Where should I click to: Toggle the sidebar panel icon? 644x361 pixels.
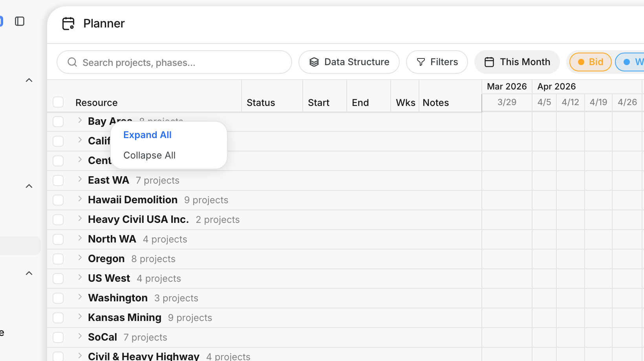(x=20, y=21)
